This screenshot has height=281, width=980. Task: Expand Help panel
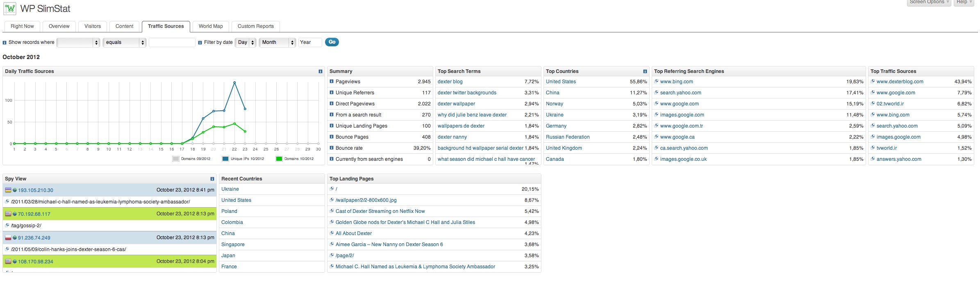click(964, 2)
